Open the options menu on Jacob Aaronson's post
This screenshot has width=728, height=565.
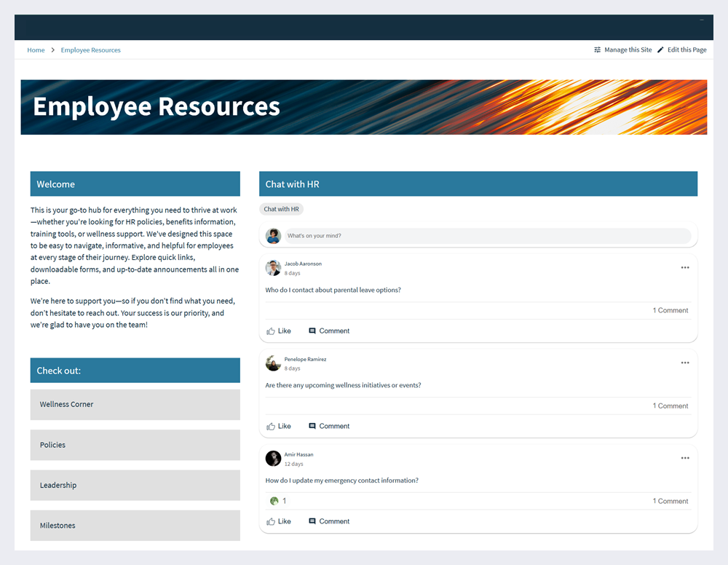pos(684,268)
